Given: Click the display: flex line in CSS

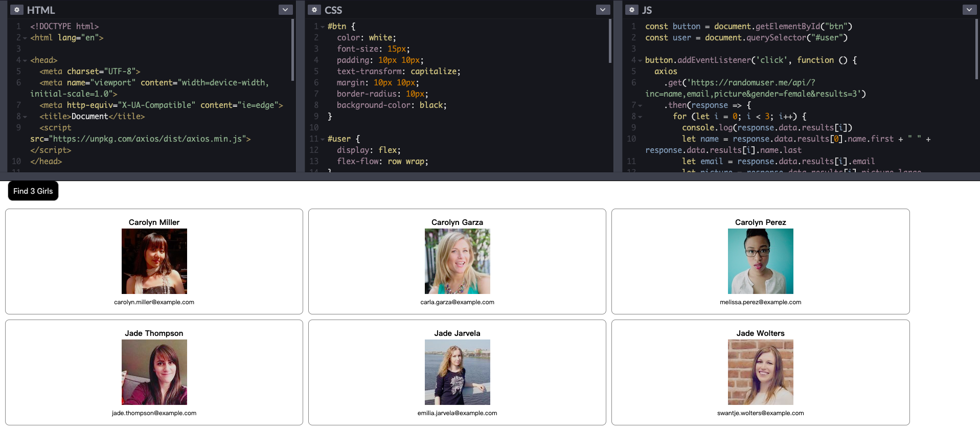Looking at the screenshot, I should pos(369,150).
